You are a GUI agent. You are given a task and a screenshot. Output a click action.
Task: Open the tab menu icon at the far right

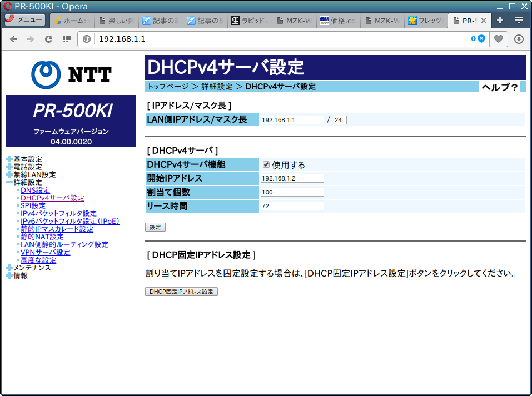point(519,21)
